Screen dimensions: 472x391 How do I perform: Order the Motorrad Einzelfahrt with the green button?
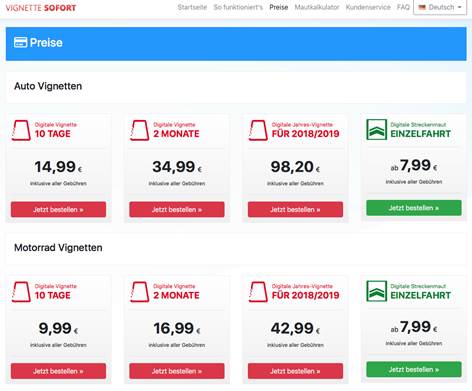tap(414, 370)
